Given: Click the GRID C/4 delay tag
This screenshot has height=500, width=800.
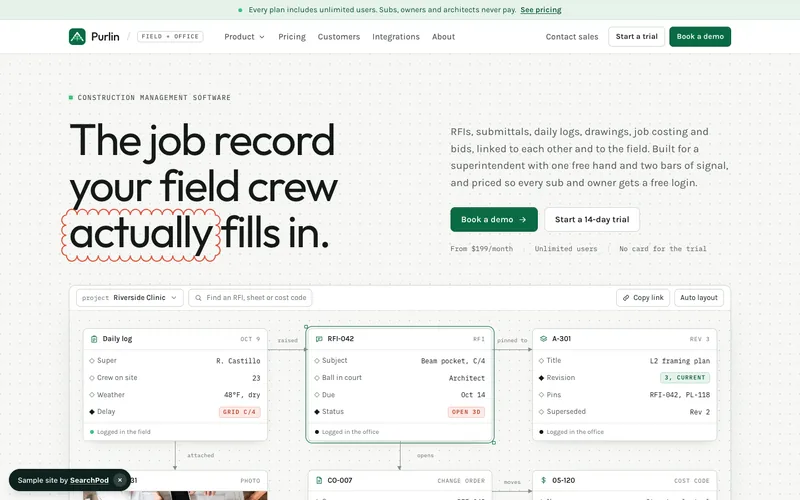Looking at the screenshot, I should (x=240, y=412).
